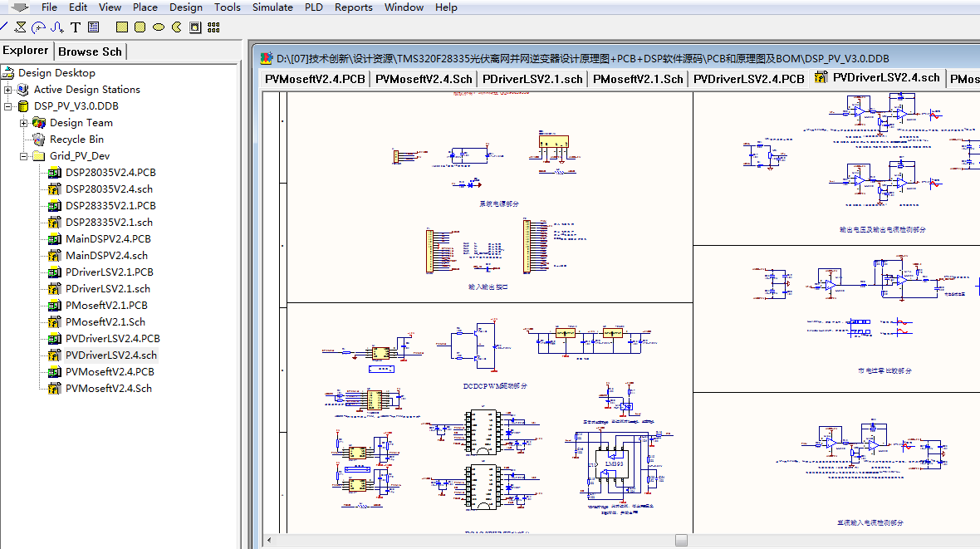Viewport: 980px width, 549px height.
Task: Open the Help menu
Action: click(446, 7)
